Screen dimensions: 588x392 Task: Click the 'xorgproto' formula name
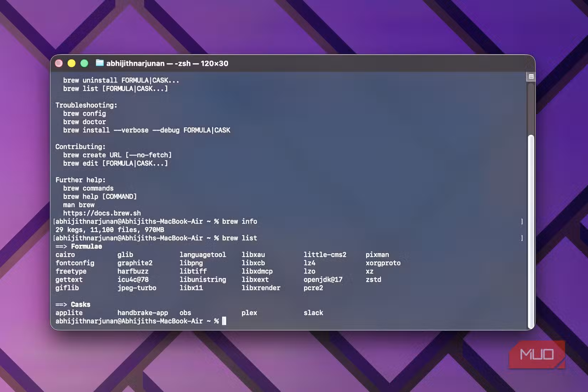[x=383, y=263]
